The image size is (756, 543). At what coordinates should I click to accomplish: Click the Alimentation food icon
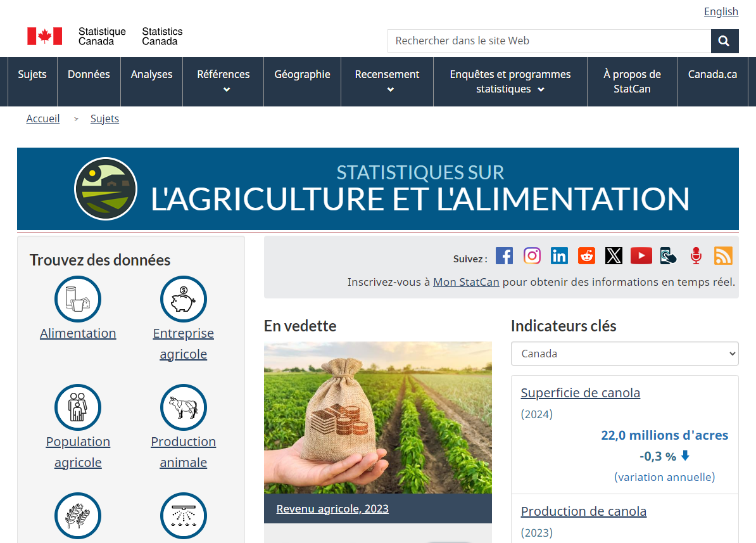point(78,299)
